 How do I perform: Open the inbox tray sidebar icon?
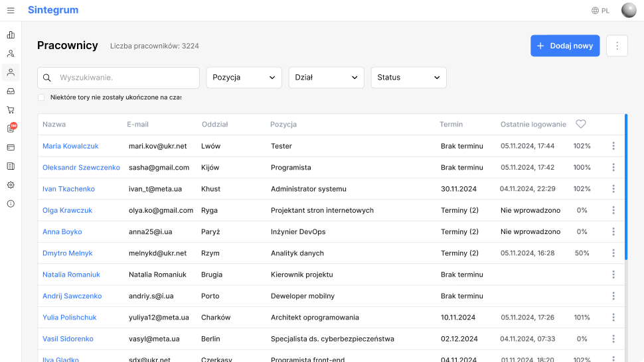point(11,91)
